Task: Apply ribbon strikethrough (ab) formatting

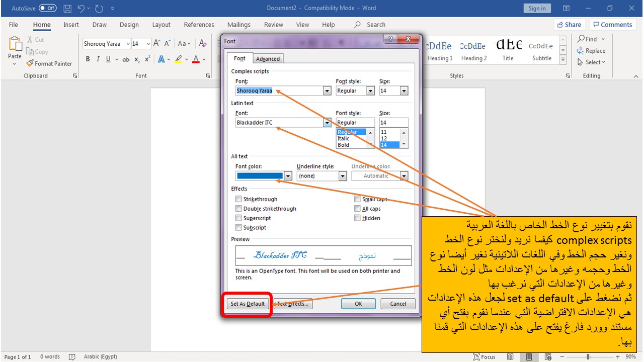Action: coord(126,59)
